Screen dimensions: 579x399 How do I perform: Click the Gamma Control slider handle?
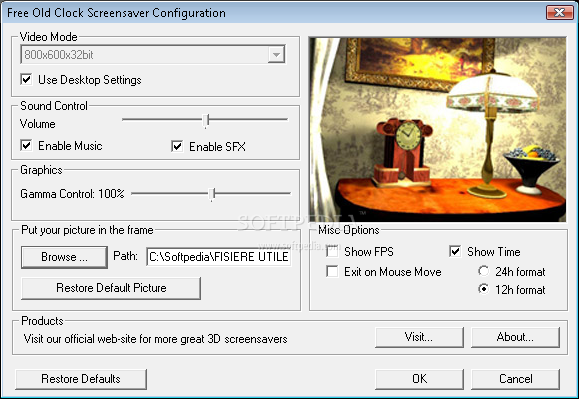click(x=212, y=194)
